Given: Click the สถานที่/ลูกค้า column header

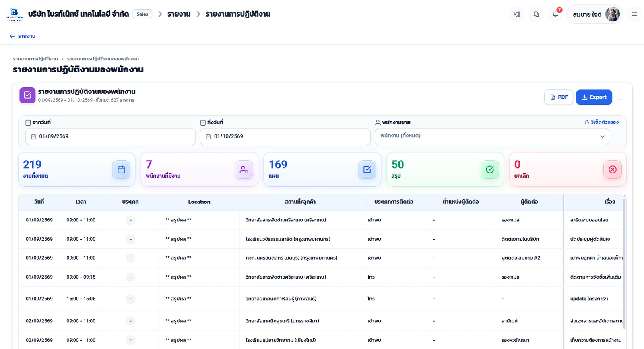Looking at the screenshot, I should tap(300, 202).
